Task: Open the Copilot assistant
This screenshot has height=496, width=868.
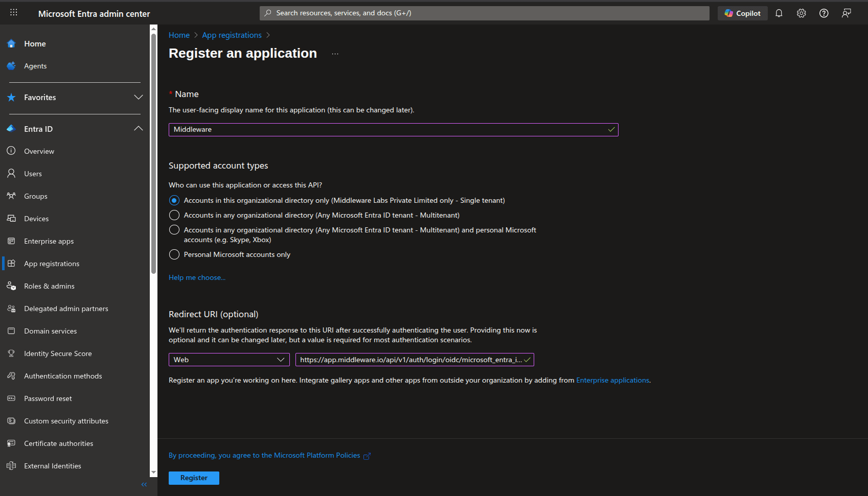Action: click(742, 13)
